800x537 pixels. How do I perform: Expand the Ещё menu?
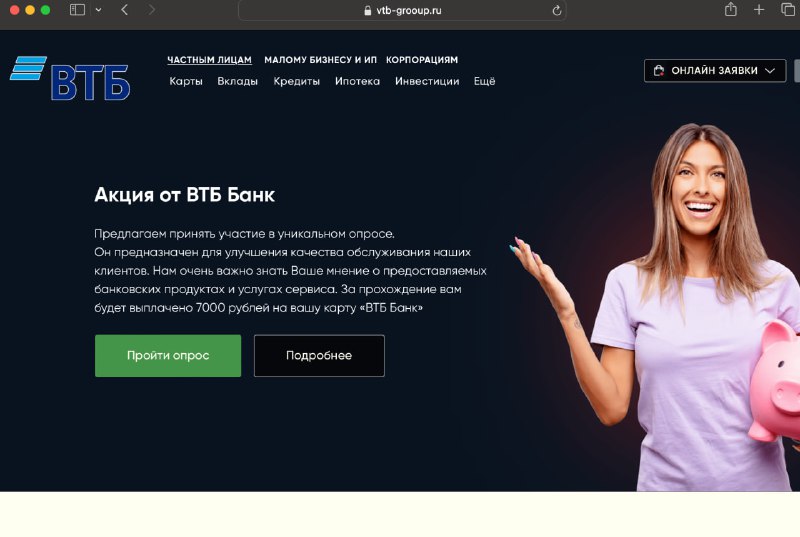point(485,81)
